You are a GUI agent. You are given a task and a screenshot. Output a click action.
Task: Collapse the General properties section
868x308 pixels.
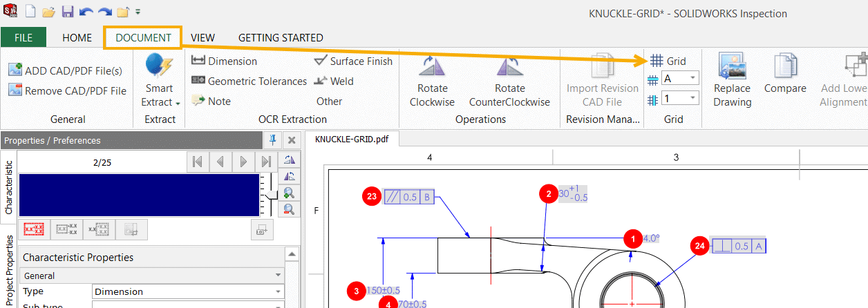coord(277,276)
